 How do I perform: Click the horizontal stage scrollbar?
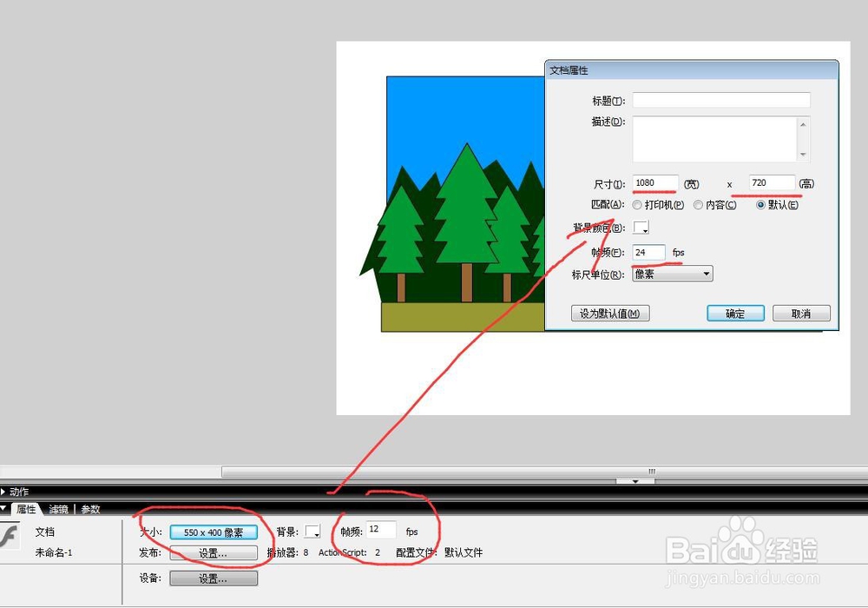click(x=545, y=472)
